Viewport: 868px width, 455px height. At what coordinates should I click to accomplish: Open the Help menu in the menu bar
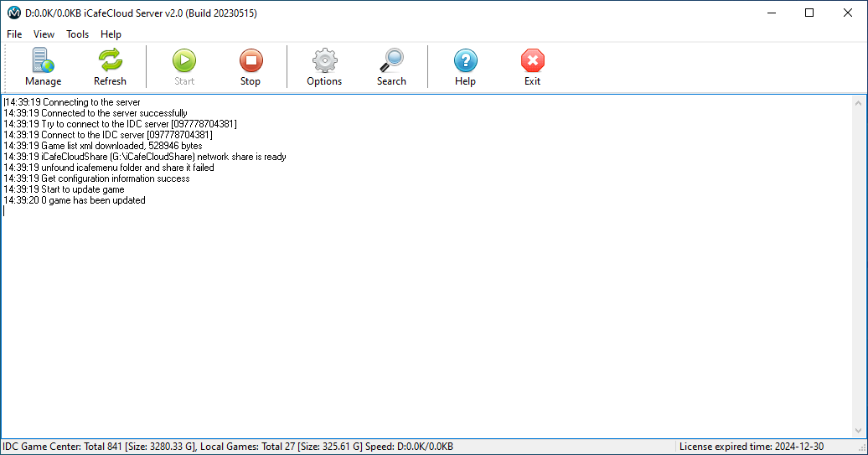pyautogui.click(x=111, y=34)
